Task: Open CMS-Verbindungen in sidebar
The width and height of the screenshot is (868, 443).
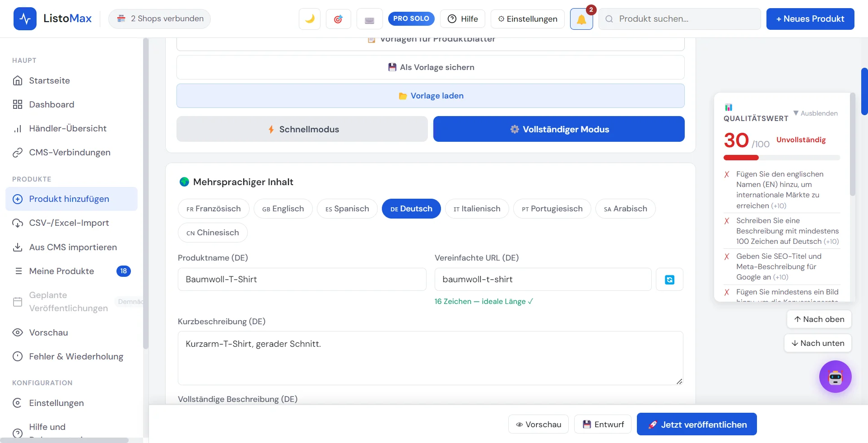Action: point(71,152)
